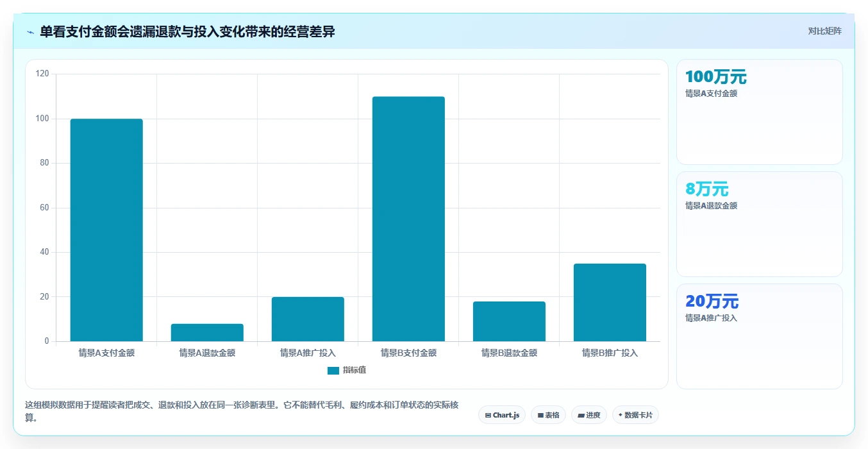Click the y-axis value 20
The height and width of the screenshot is (449, 868).
click(x=44, y=297)
